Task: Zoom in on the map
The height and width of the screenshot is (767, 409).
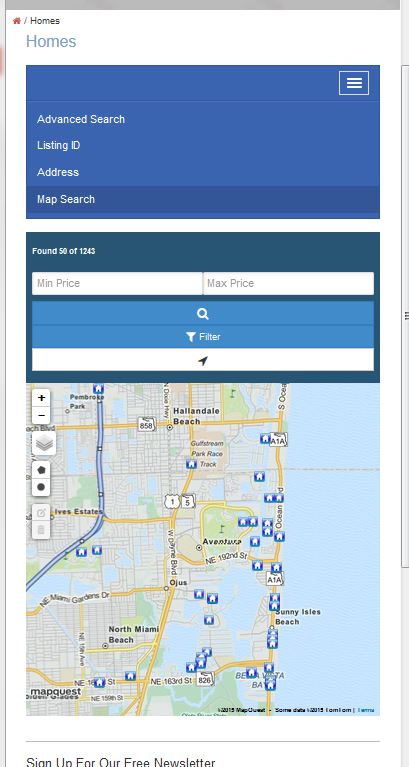Action: click(41, 398)
